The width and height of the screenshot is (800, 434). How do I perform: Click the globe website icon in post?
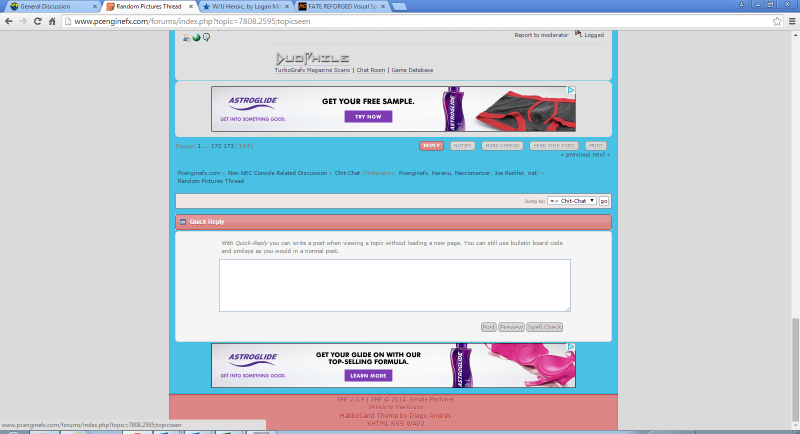[196, 38]
